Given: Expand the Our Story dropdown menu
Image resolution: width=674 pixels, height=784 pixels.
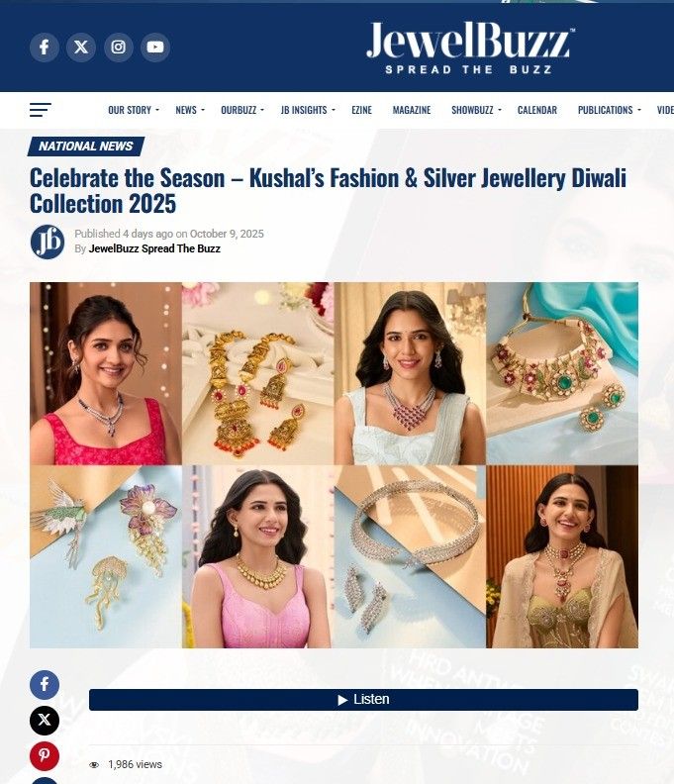Looking at the screenshot, I should coord(134,110).
